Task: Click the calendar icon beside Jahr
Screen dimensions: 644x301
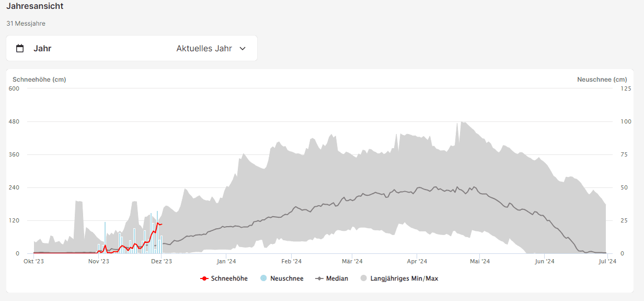Action: click(x=20, y=49)
